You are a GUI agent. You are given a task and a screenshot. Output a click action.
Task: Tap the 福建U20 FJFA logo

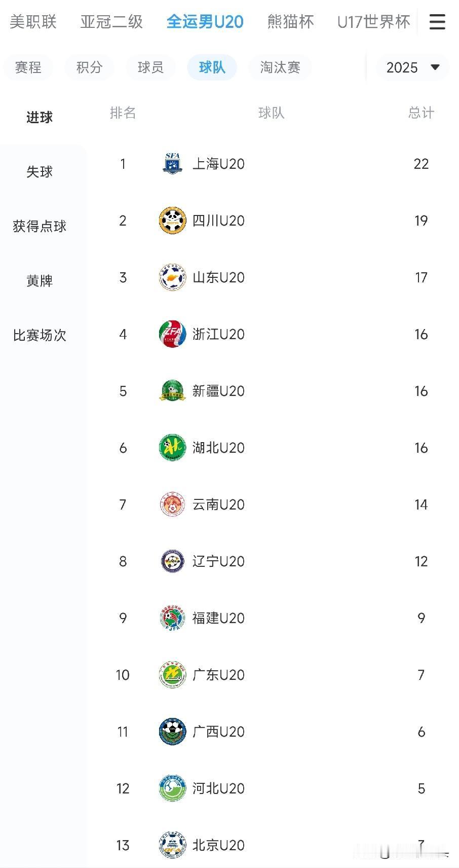(x=172, y=618)
